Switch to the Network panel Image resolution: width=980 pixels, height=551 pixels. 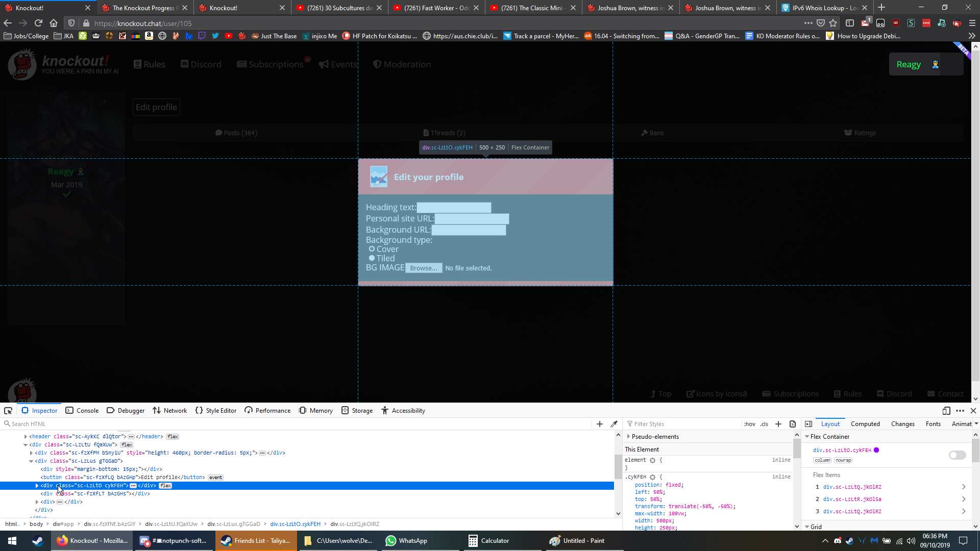point(170,411)
